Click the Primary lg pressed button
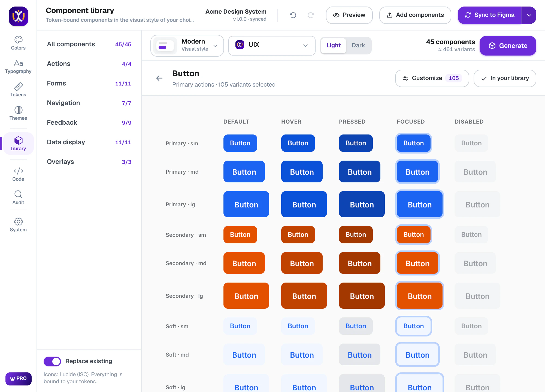 click(362, 204)
